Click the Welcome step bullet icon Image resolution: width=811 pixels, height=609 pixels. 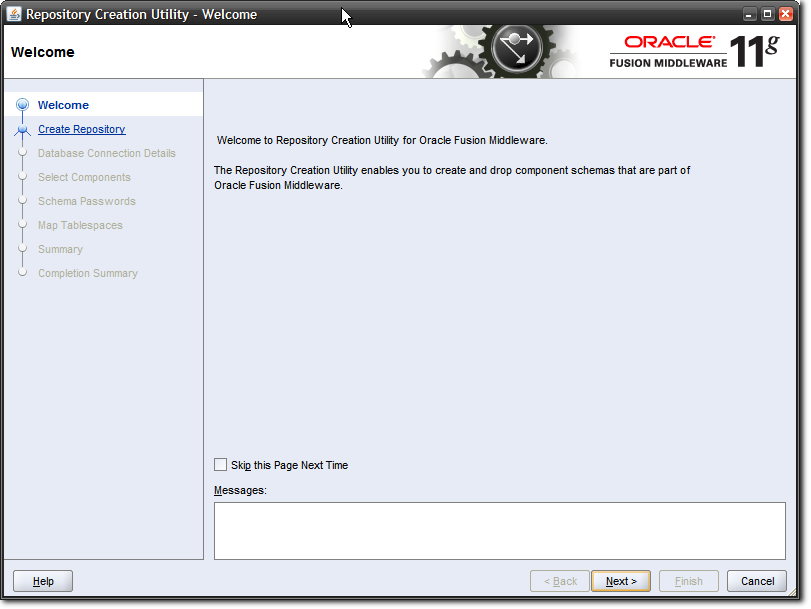(22, 105)
